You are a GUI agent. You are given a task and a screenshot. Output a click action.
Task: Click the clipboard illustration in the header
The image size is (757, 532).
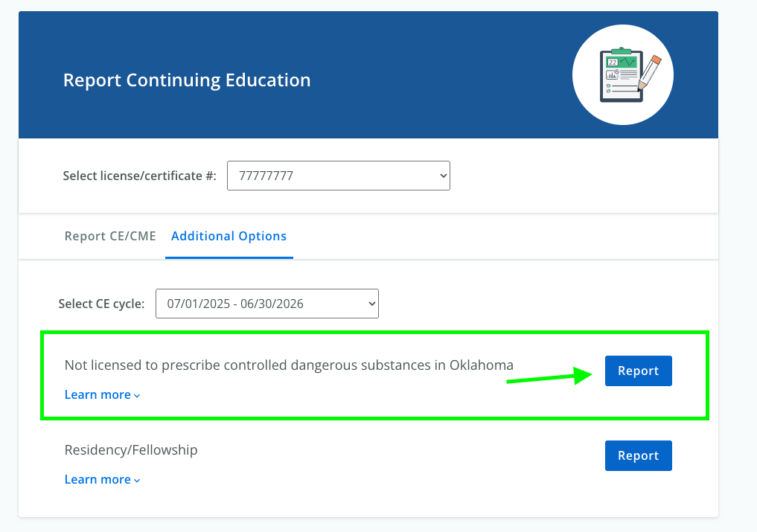point(619,76)
